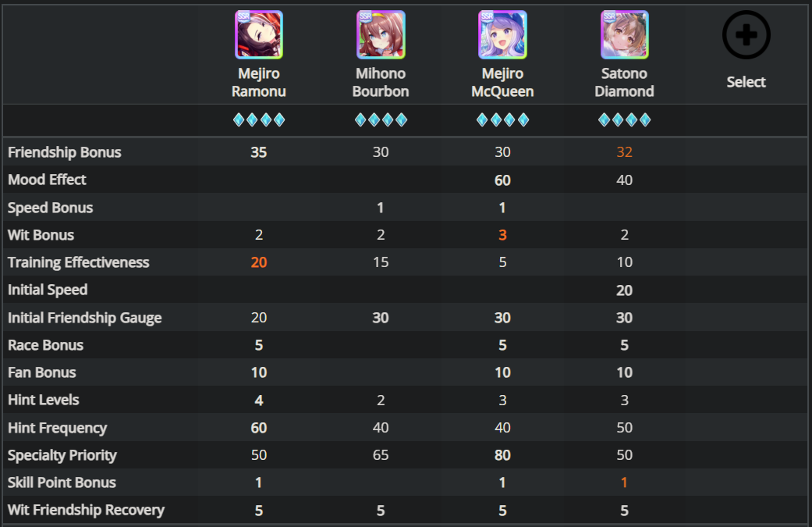Click the Mejiro Ramonu name text
The height and width of the screenshot is (527, 812).
click(x=258, y=83)
